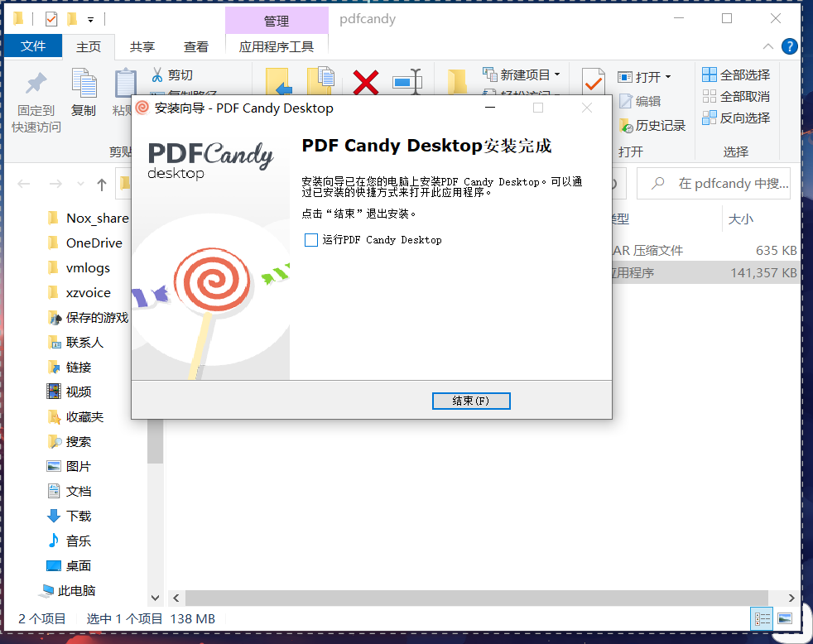Switch to the 主页 ribbon tab
Image resolution: width=813 pixels, height=644 pixels.
tap(89, 46)
